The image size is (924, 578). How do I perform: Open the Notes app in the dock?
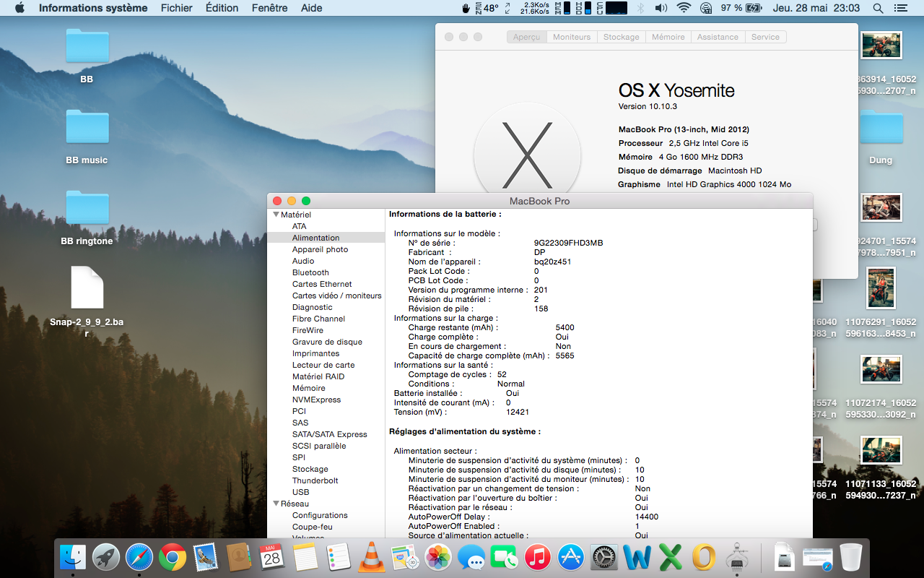305,557
